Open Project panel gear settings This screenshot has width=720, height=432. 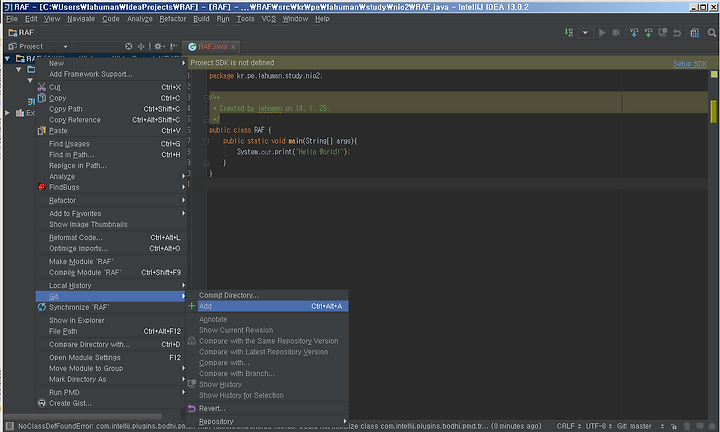(x=159, y=46)
